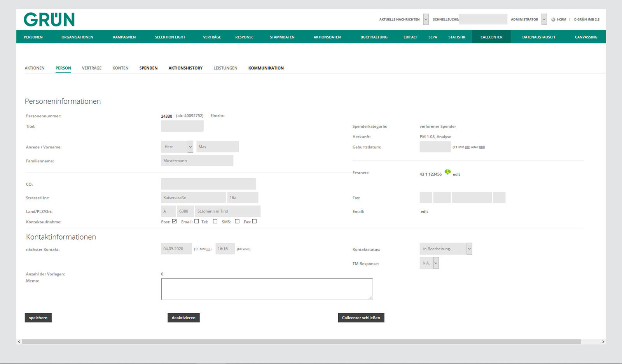Uncheck the Post contact checkbox
The height and width of the screenshot is (364, 622).
[174, 221]
